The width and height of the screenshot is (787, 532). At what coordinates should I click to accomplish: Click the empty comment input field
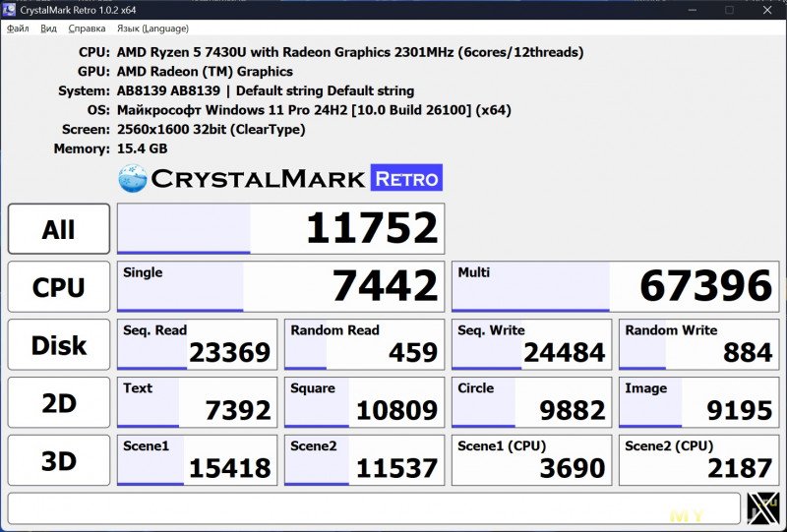(x=374, y=508)
